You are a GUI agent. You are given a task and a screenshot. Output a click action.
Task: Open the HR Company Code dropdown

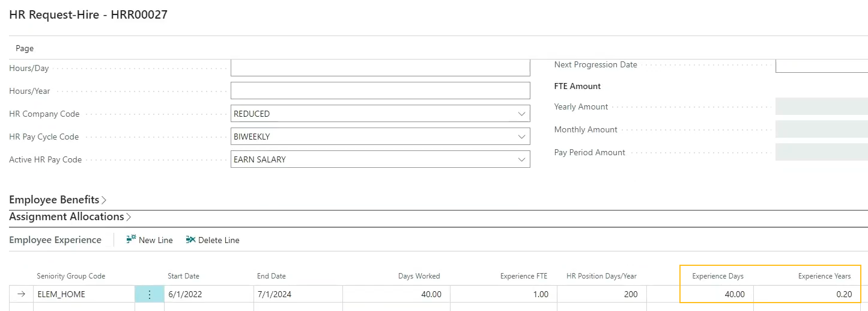pyautogui.click(x=520, y=114)
